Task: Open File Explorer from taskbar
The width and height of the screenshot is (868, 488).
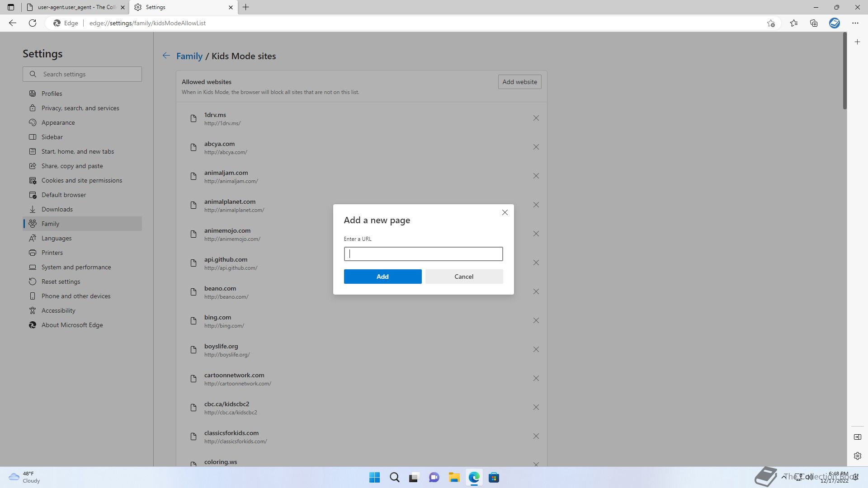Action: pyautogui.click(x=454, y=478)
